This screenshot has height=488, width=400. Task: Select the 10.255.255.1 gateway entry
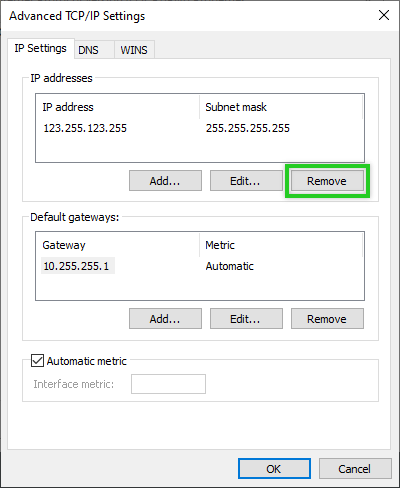point(78,266)
